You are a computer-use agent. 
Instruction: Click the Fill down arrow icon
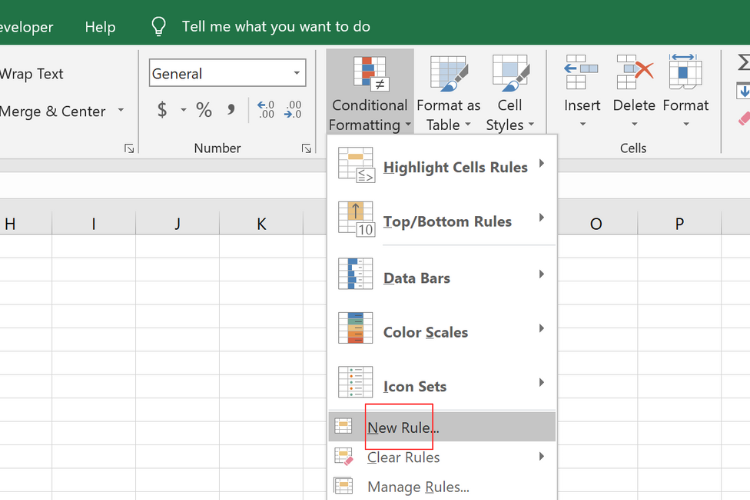(x=743, y=91)
